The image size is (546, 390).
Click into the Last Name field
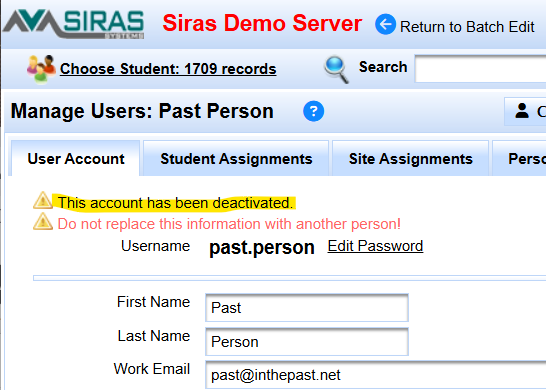pos(307,342)
